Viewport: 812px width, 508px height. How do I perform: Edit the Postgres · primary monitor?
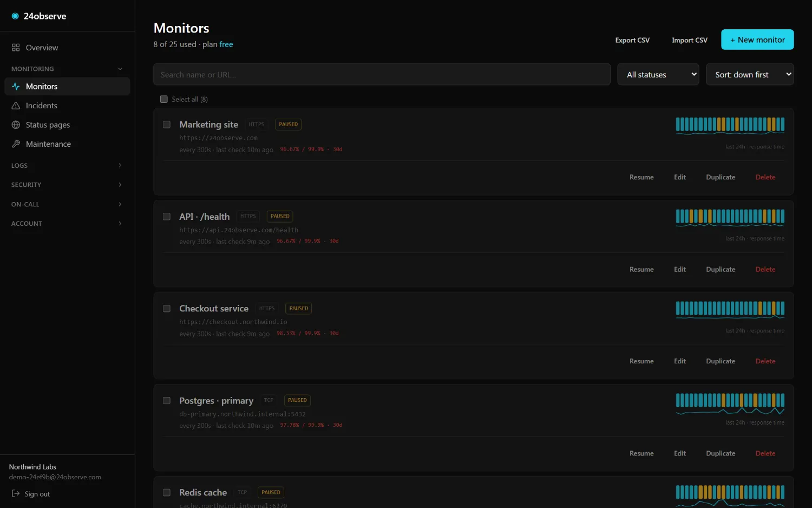(680, 453)
